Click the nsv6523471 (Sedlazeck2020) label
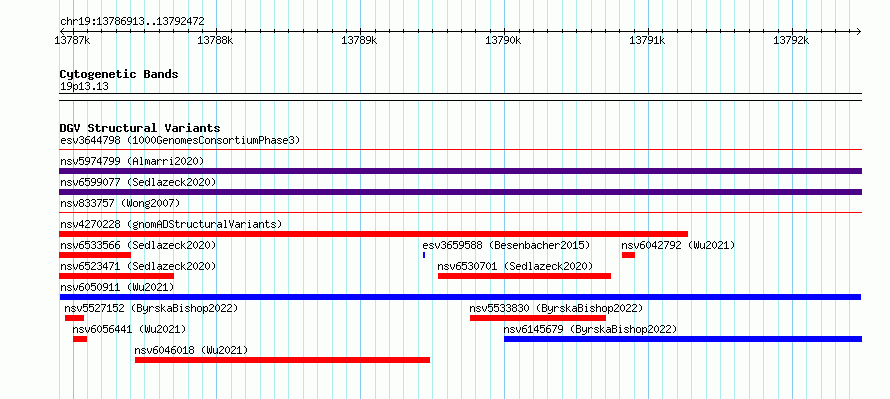890x399 pixels. pyautogui.click(x=138, y=266)
